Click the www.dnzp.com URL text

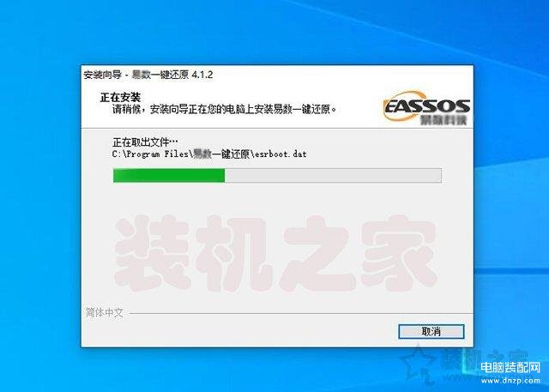coord(510,380)
